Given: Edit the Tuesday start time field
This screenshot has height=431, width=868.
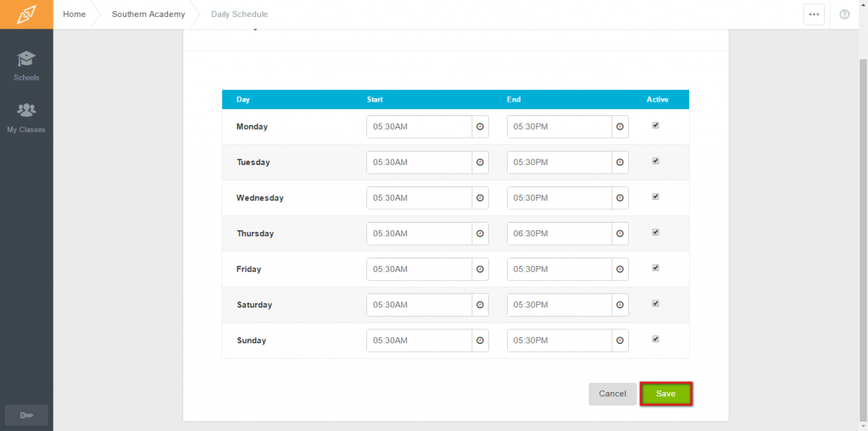Looking at the screenshot, I should click(419, 162).
